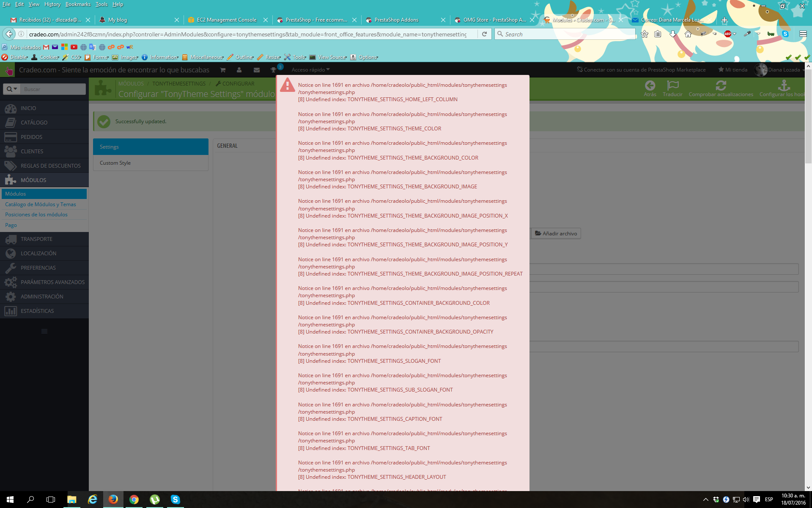Click the Firefox home icon
Viewport: 812px width, 508px height.
688,34
